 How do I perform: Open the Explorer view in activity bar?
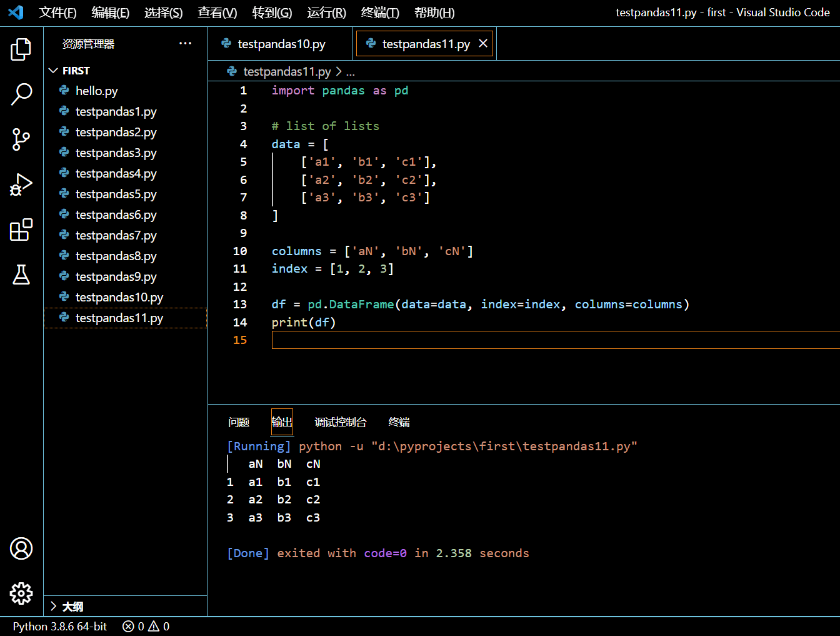pyautogui.click(x=21, y=49)
